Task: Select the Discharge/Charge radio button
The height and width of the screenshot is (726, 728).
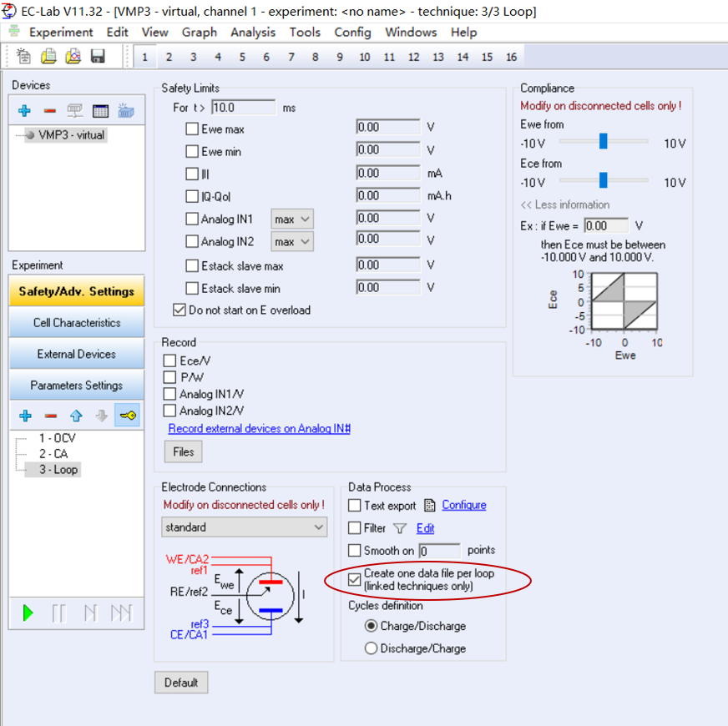Action: click(x=371, y=648)
